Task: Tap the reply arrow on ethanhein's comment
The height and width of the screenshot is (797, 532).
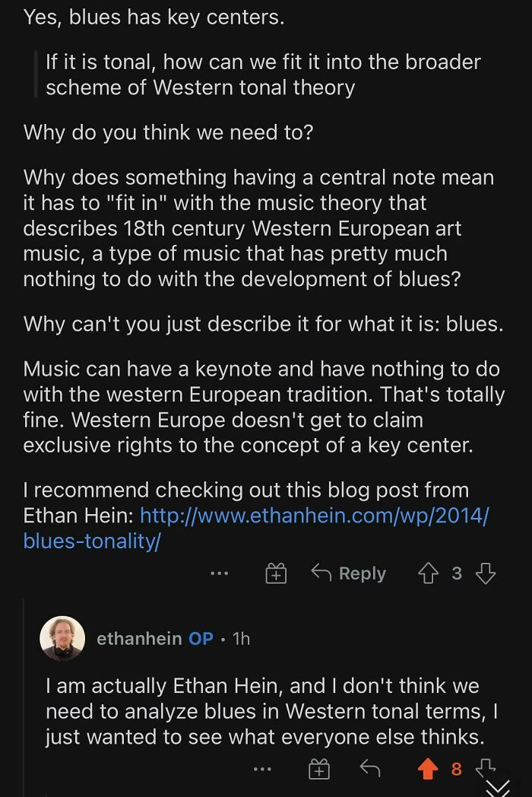Action: click(x=370, y=770)
